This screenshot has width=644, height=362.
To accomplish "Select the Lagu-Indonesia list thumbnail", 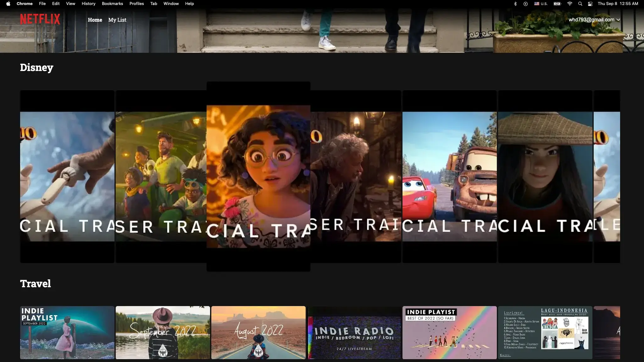I will tap(545, 332).
